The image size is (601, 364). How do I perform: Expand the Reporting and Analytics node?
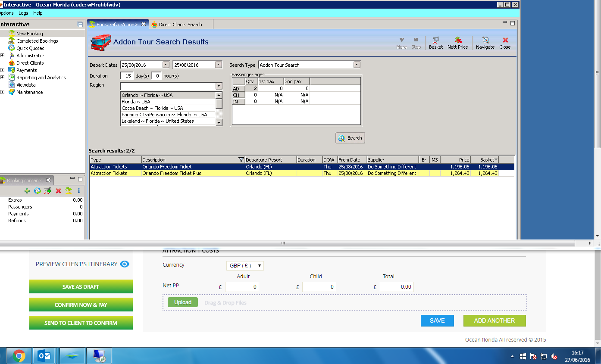(x=3, y=78)
